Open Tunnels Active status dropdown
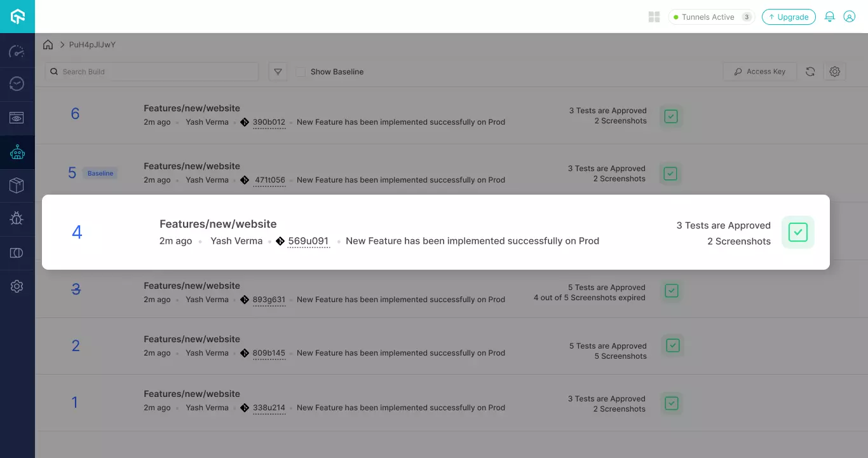868x458 pixels. tap(711, 17)
